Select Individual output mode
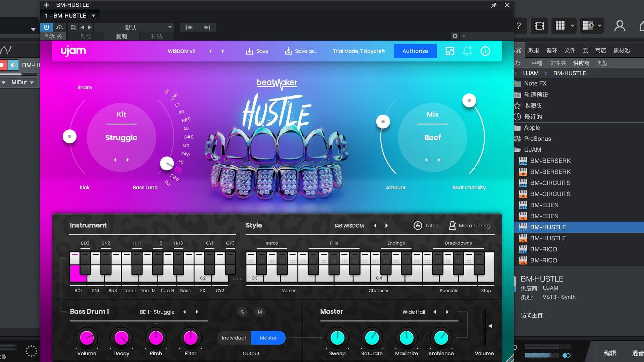 click(234, 338)
